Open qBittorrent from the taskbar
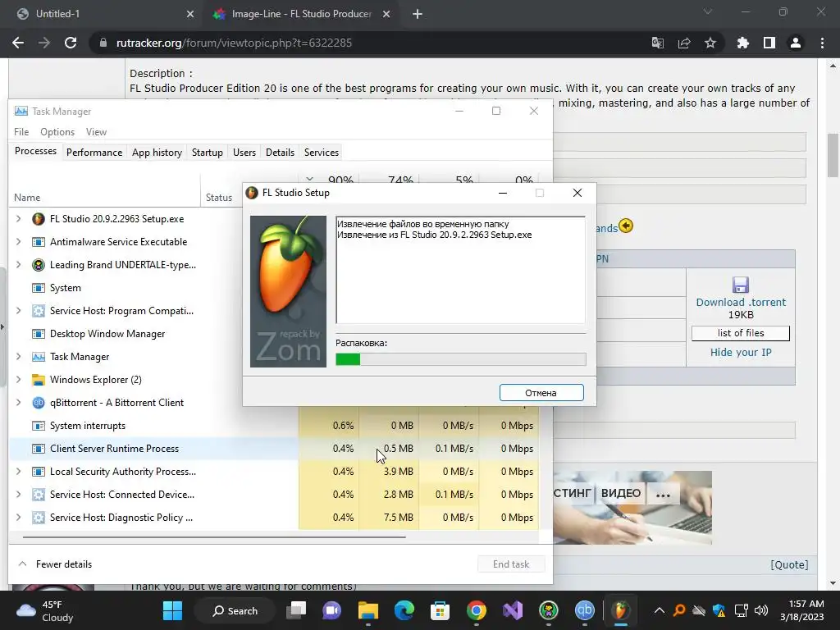Viewport: 840px width, 630px height. click(x=584, y=610)
